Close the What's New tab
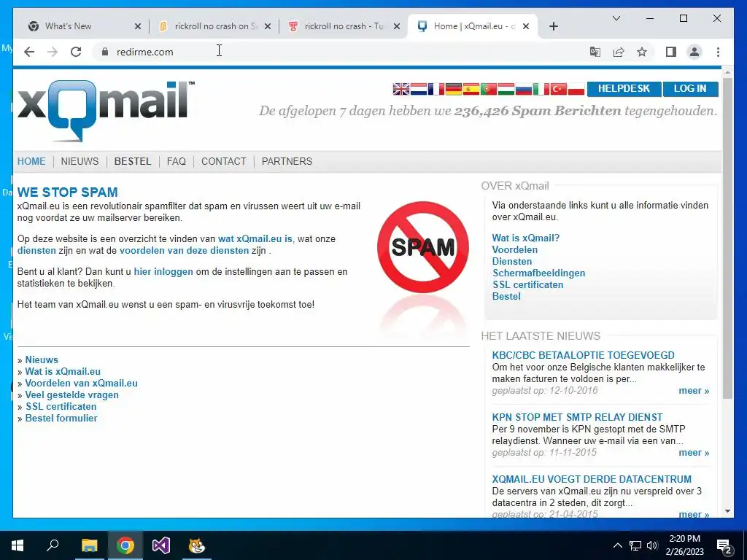747x560 pixels. [138, 26]
